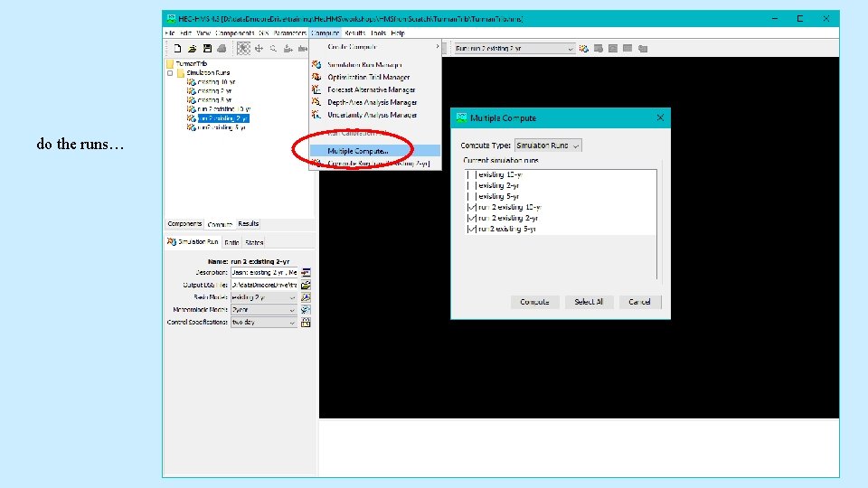
Task: Click the Compute button in dialog
Action: [x=534, y=302]
